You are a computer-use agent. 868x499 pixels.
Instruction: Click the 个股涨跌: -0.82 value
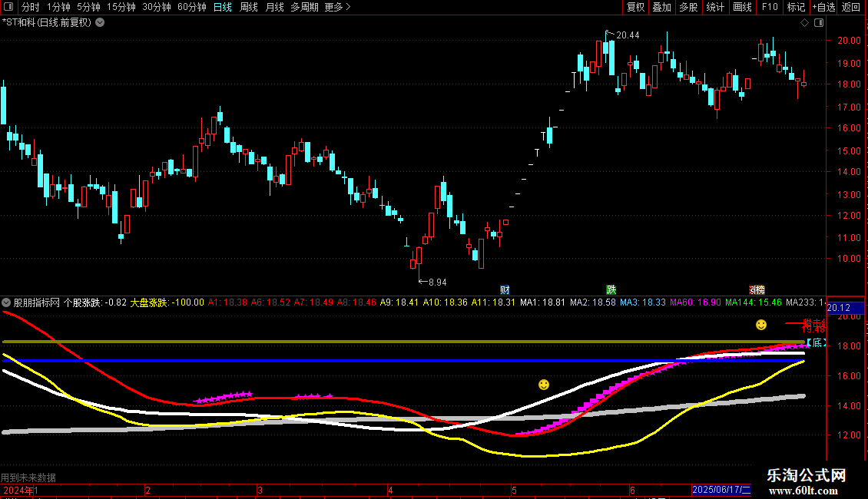pos(95,302)
